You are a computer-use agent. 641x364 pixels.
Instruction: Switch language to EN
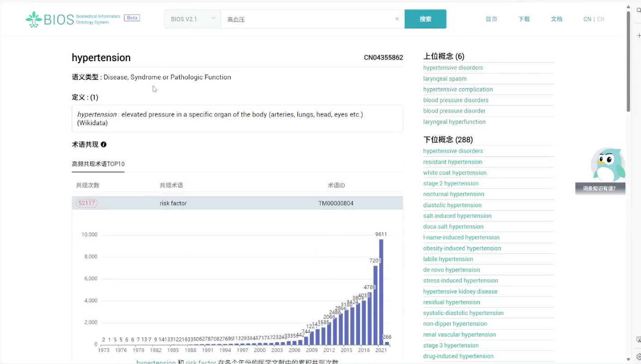pos(601,19)
